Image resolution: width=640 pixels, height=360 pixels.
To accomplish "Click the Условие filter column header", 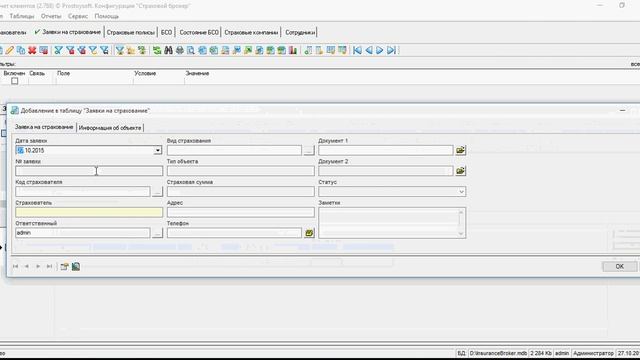I will tap(145, 73).
